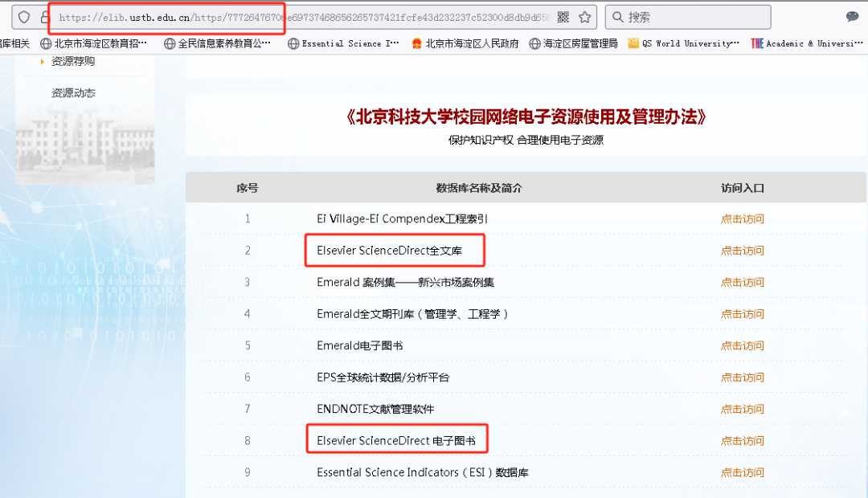The image size is (868, 498).
Task: Select EPS全球统计数据/分析平台 entry
Action: click(x=383, y=378)
